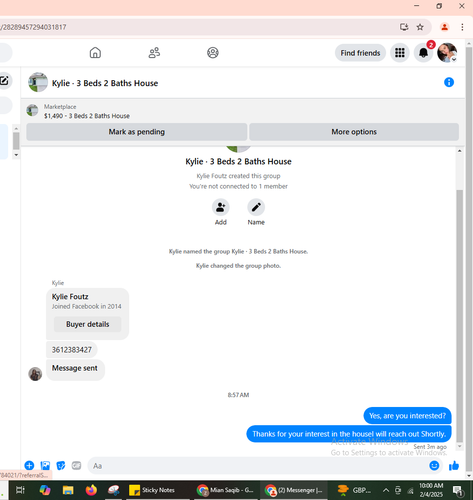Switch to Mian Saqib Chrome window
This screenshot has height=500, width=473.
pos(225,490)
